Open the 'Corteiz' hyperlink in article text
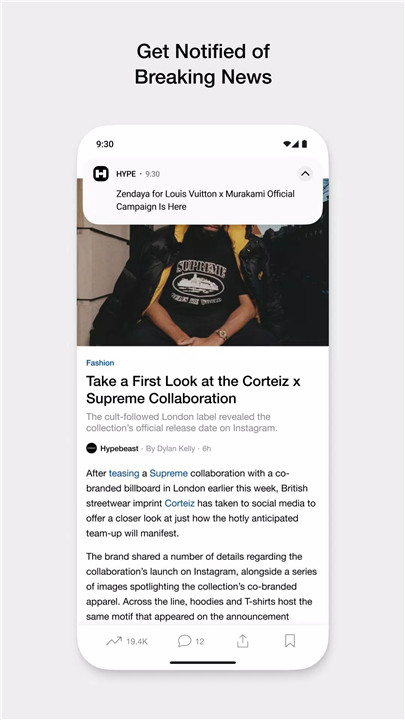 tap(180, 503)
